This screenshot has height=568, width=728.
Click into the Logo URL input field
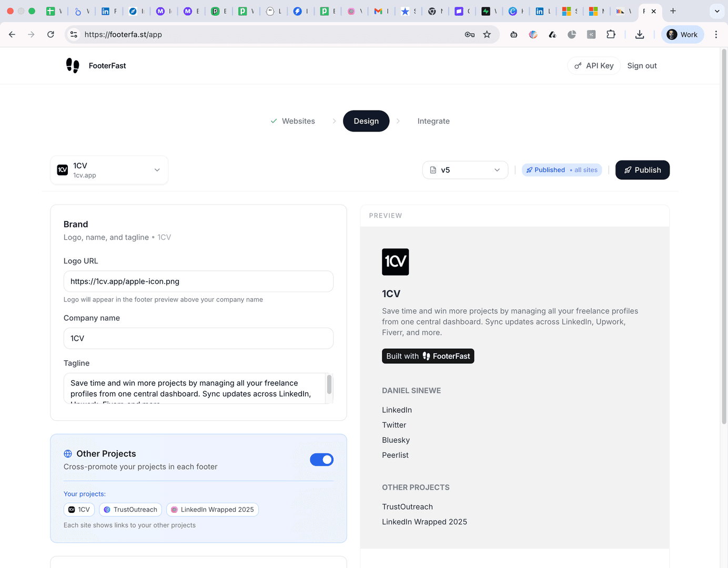pyautogui.click(x=198, y=281)
